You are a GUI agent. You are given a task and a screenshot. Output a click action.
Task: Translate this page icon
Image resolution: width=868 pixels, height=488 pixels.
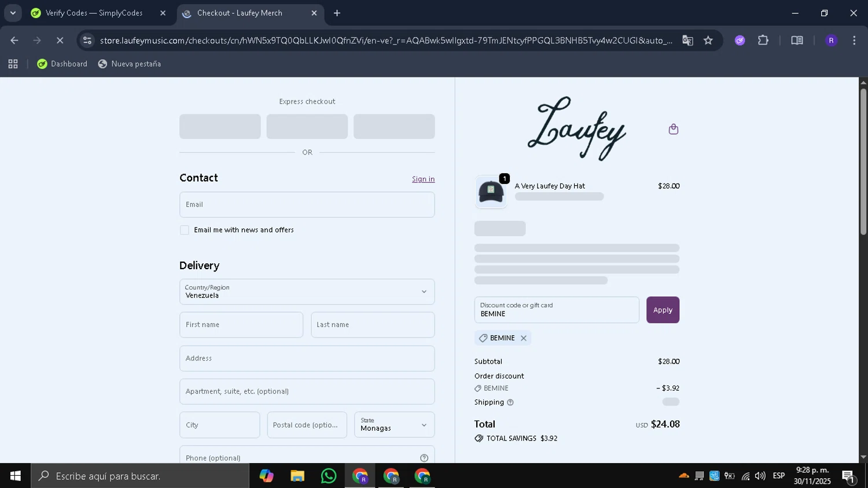[x=687, y=41]
